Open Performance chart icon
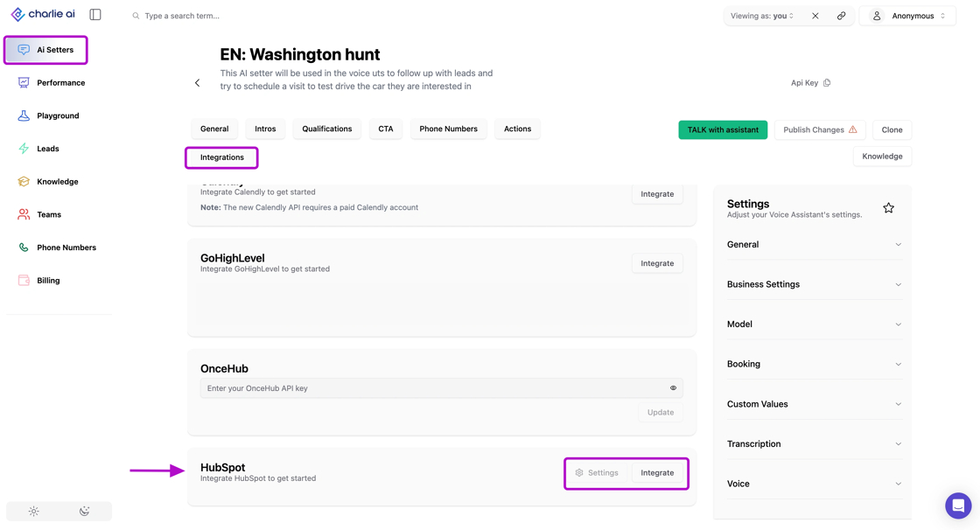 [24, 82]
